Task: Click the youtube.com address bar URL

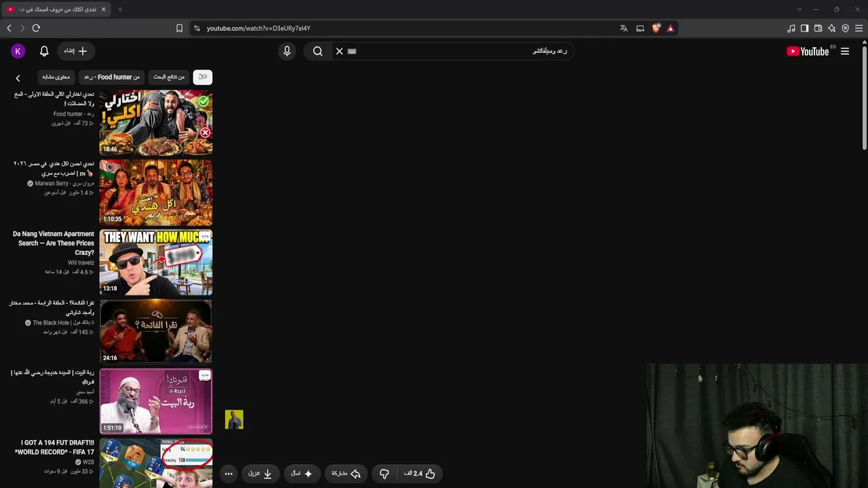Action: coord(258,28)
